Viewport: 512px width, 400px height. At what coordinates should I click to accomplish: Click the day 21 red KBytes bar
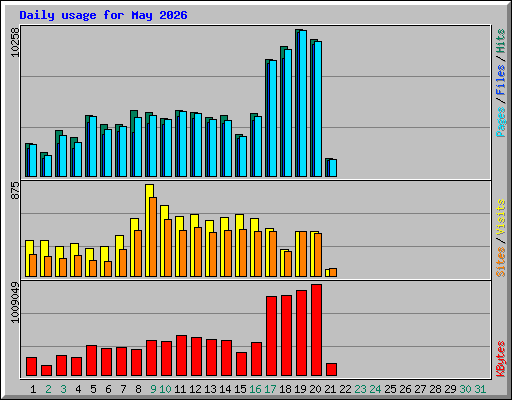331,369
